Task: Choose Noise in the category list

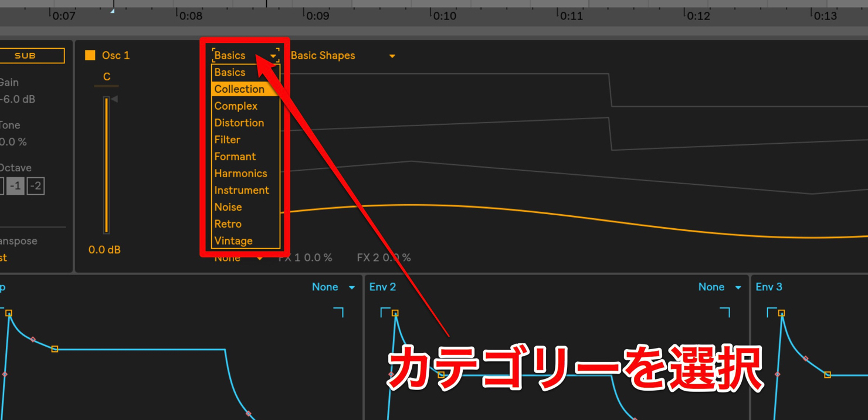Action: click(246, 207)
